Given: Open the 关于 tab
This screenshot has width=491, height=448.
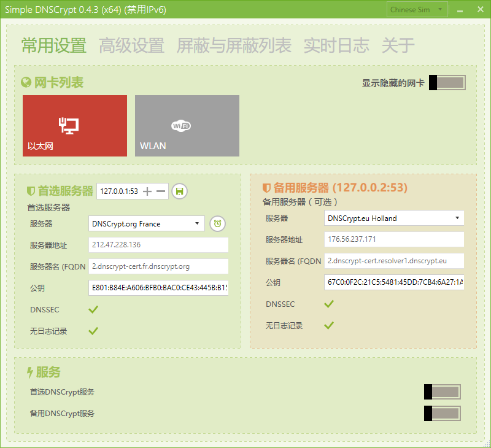Looking at the screenshot, I should pyautogui.click(x=398, y=45).
